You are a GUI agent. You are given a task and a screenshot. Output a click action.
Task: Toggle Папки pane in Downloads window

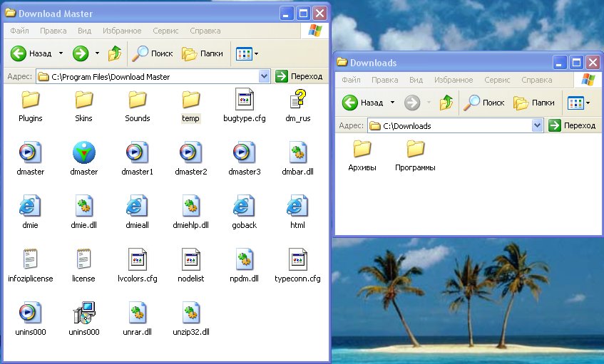click(x=534, y=103)
